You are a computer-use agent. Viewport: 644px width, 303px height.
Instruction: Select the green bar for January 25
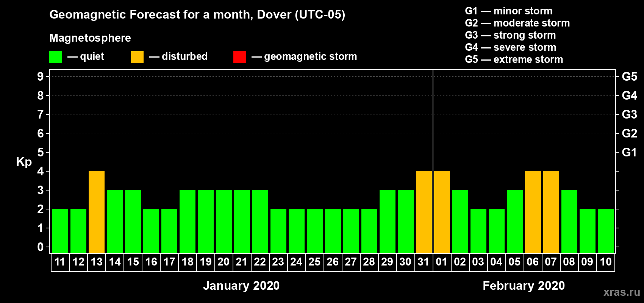tap(315, 231)
